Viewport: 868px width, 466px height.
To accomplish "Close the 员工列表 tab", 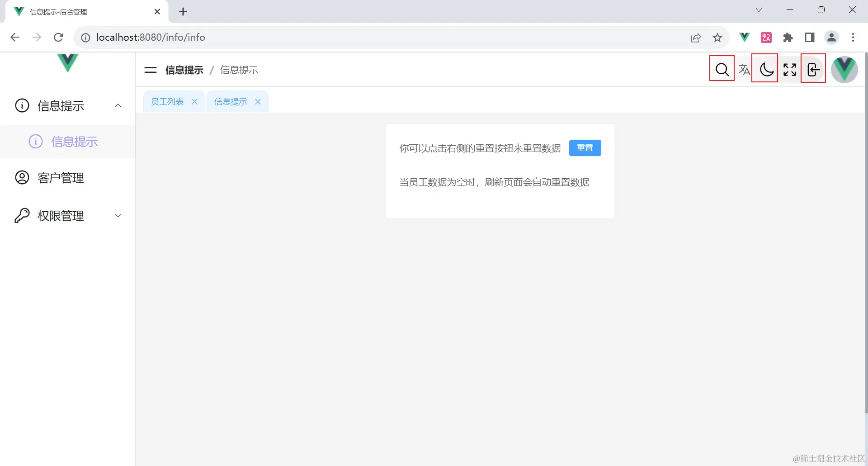I will pyautogui.click(x=195, y=102).
